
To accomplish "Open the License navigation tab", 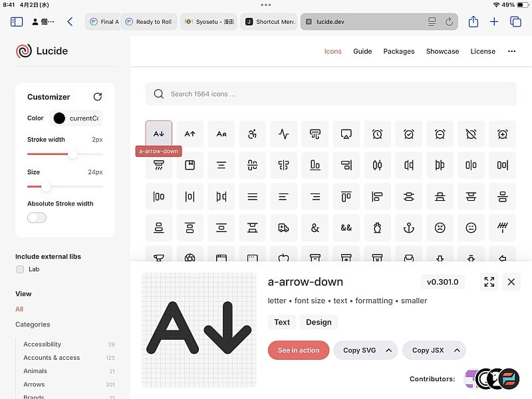I will tap(483, 51).
